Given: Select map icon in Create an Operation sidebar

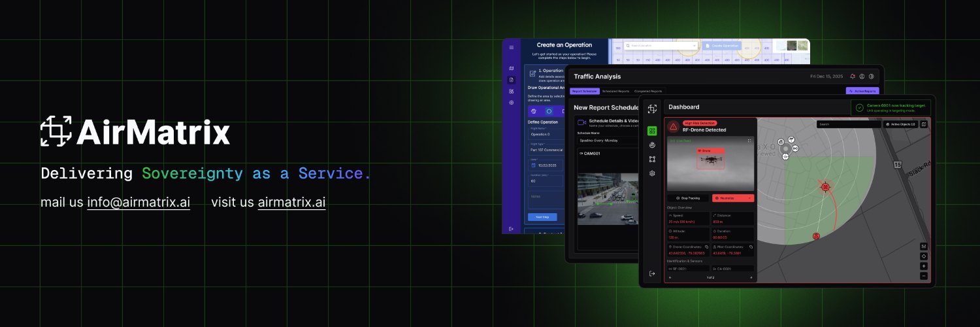Looking at the screenshot, I should tap(512, 68).
